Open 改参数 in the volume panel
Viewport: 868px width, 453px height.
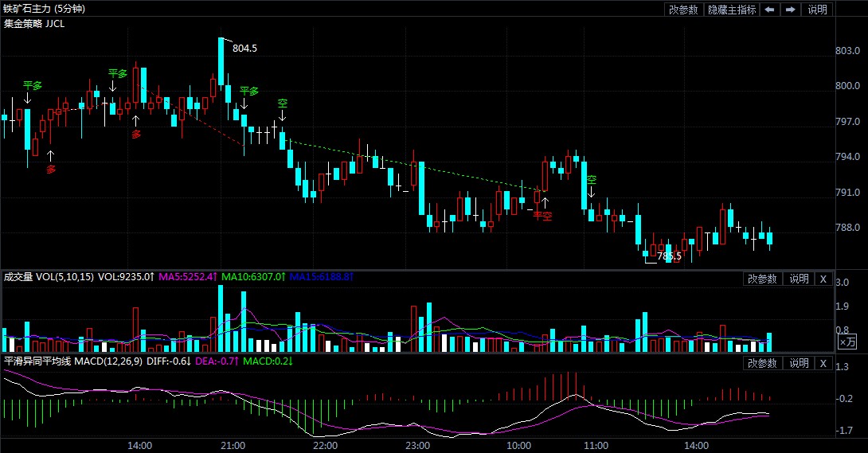tap(762, 279)
